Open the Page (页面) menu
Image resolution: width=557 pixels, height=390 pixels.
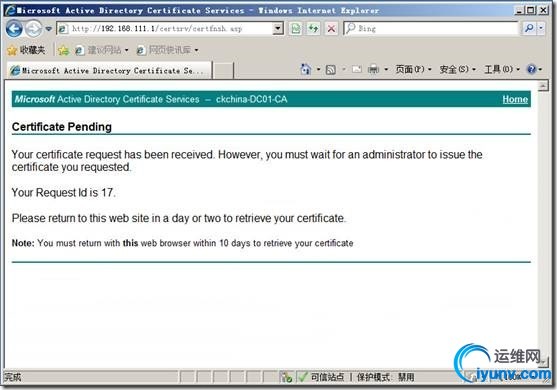pos(413,69)
